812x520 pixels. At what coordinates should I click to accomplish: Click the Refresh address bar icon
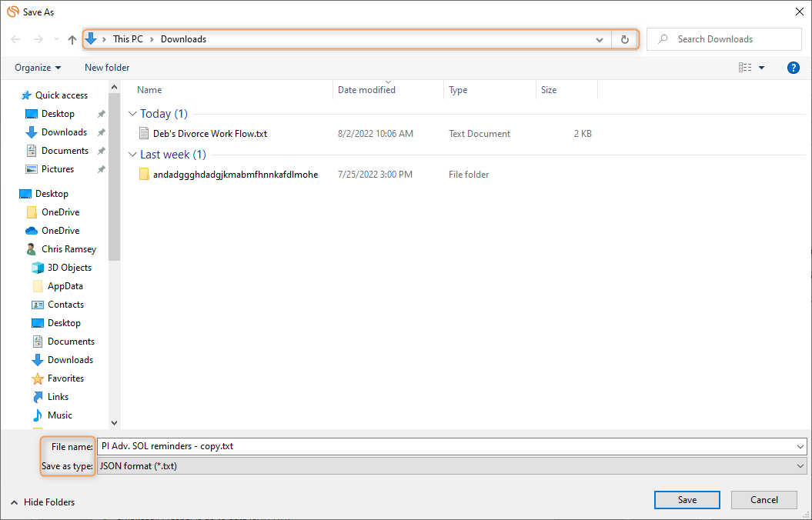(x=624, y=38)
